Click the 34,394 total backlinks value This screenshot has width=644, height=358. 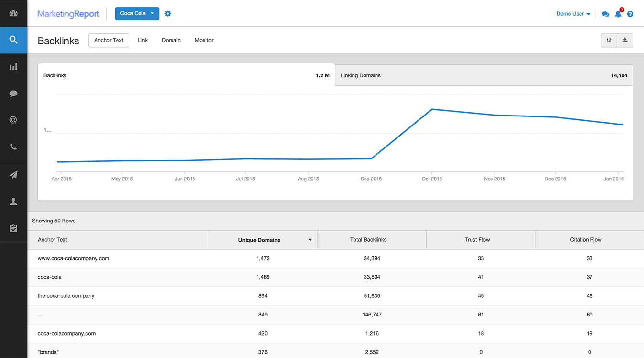click(x=372, y=258)
